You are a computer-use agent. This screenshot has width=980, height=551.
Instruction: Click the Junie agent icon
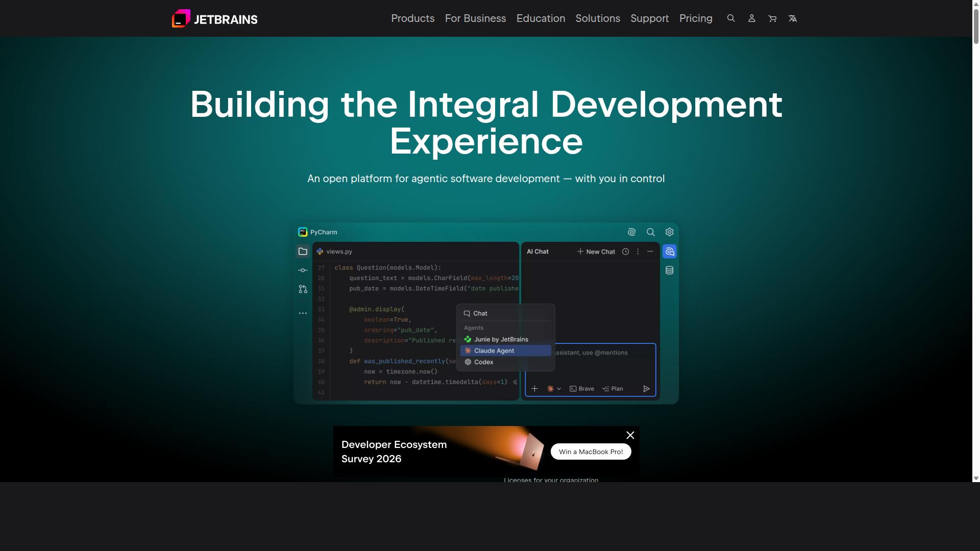pyautogui.click(x=468, y=339)
